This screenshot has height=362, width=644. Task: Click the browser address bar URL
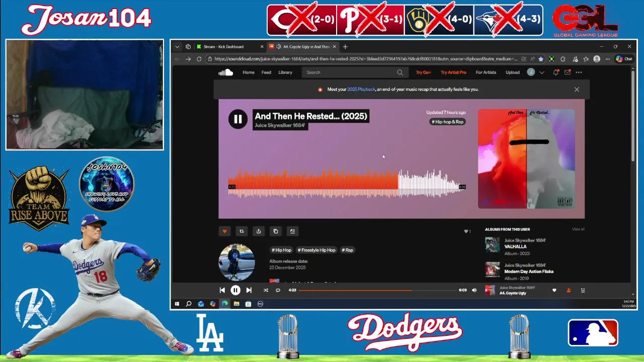366,59
